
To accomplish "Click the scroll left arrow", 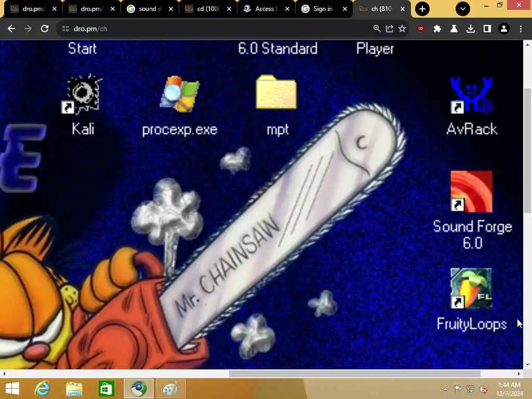I will coord(4,374).
